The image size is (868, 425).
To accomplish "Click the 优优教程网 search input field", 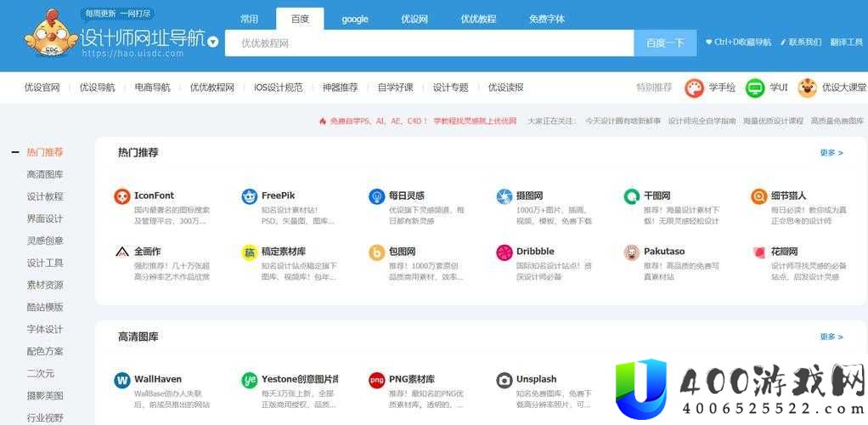I will pyautogui.click(x=429, y=43).
